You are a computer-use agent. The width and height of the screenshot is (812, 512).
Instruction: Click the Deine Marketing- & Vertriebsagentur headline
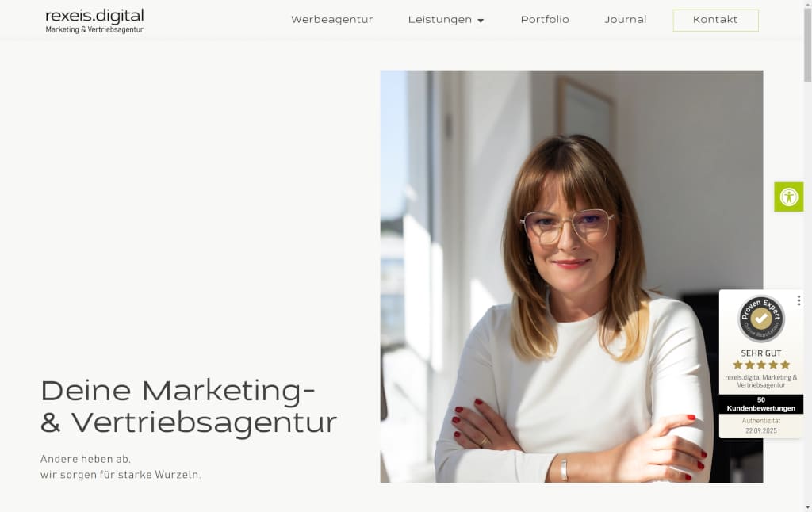(x=189, y=407)
